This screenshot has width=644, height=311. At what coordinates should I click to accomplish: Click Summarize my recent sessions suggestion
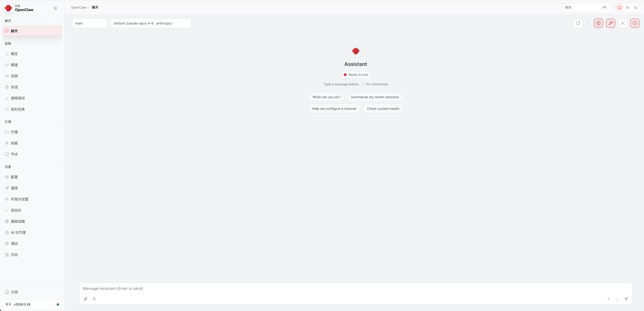(375, 97)
